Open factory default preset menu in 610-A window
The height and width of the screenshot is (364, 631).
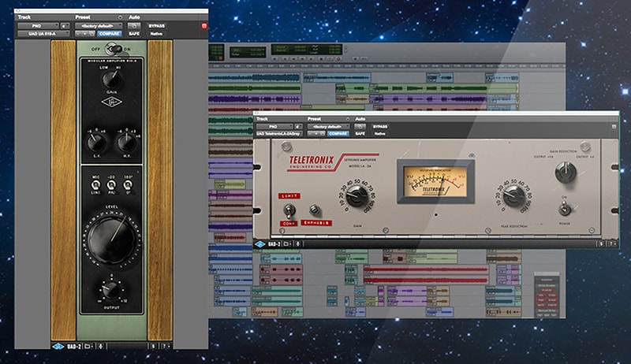point(99,26)
